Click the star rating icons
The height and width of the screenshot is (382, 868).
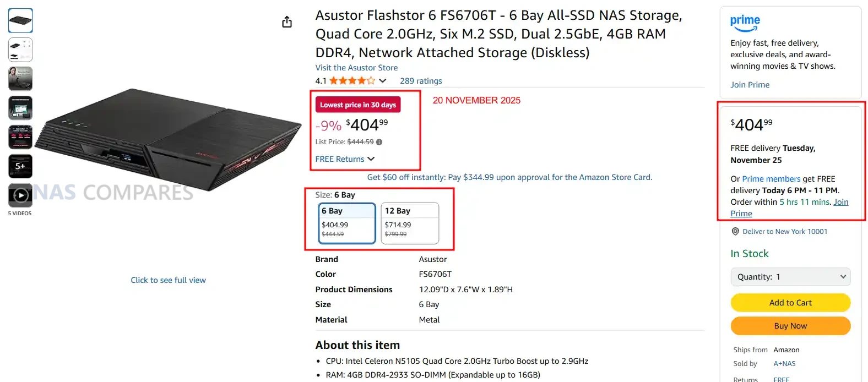pyautogui.click(x=352, y=81)
